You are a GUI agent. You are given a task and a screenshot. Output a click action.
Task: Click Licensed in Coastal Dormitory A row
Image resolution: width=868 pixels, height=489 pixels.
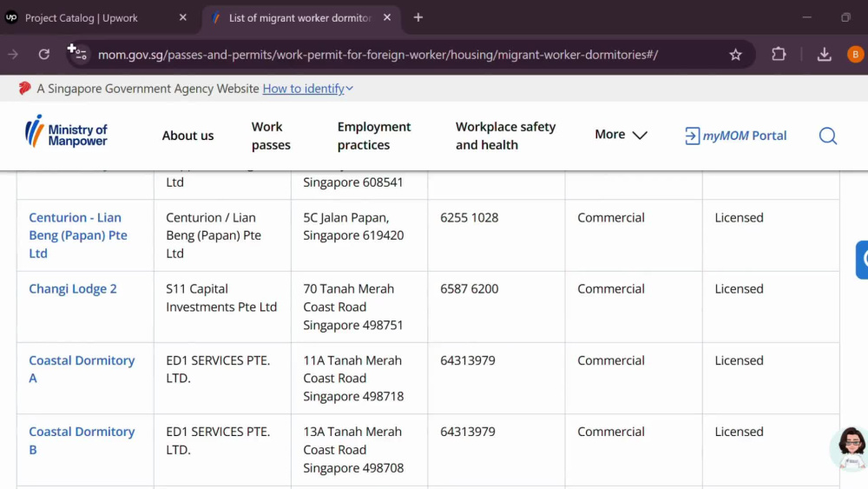(739, 360)
